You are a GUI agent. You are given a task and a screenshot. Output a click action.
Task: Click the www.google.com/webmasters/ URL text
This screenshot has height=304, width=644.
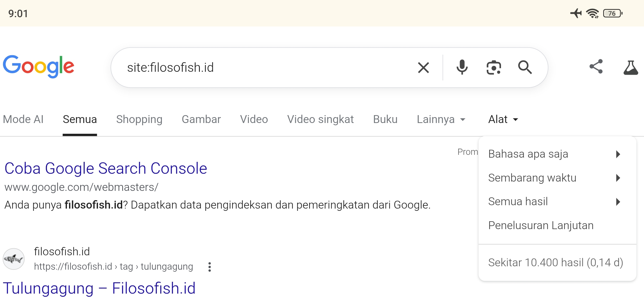(81, 187)
